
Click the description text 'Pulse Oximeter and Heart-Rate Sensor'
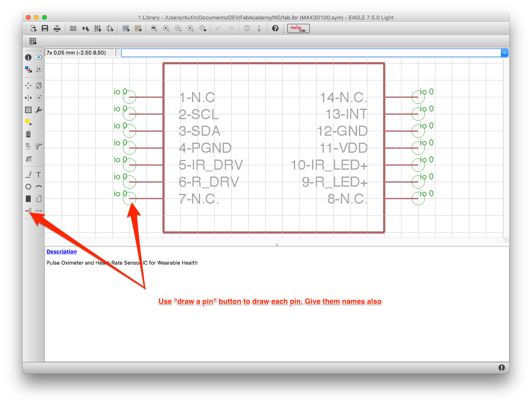tap(94, 263)
